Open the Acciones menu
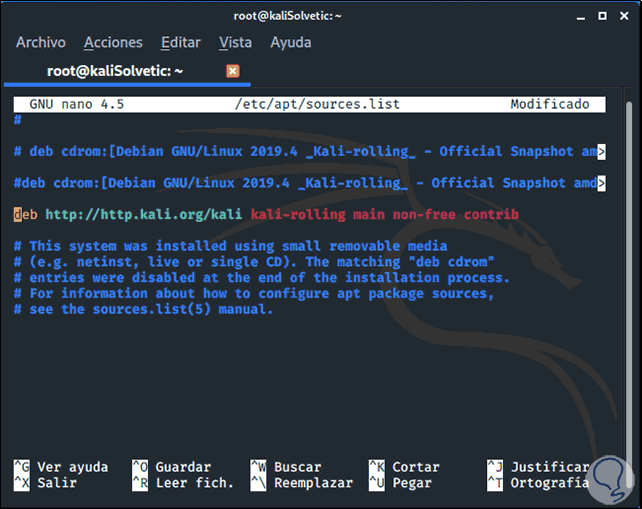Image resolution: width=642 pixels, height=509 pixels. tap(113, 42)
